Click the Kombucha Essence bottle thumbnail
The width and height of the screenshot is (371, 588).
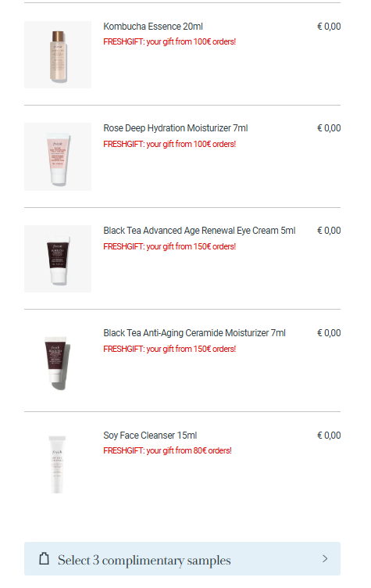(58, 55)
